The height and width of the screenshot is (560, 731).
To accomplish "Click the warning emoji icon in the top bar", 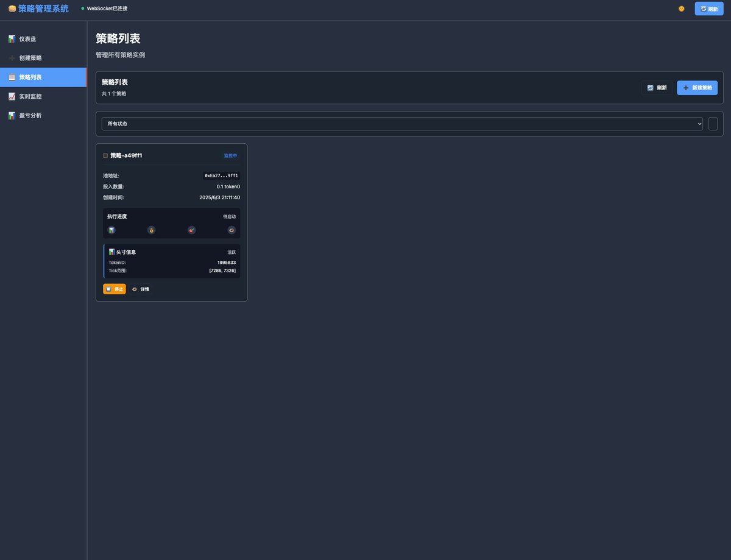I will [681, 9].
